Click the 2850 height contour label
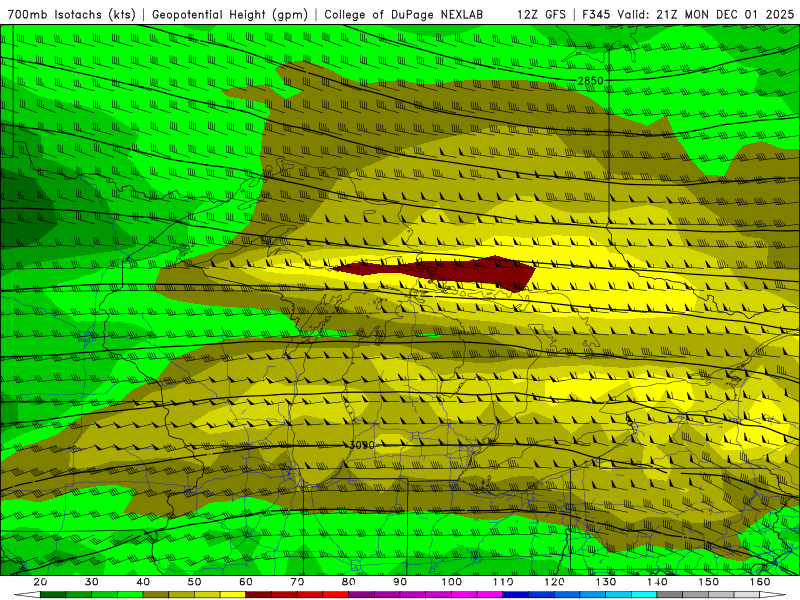 (590, 81)
